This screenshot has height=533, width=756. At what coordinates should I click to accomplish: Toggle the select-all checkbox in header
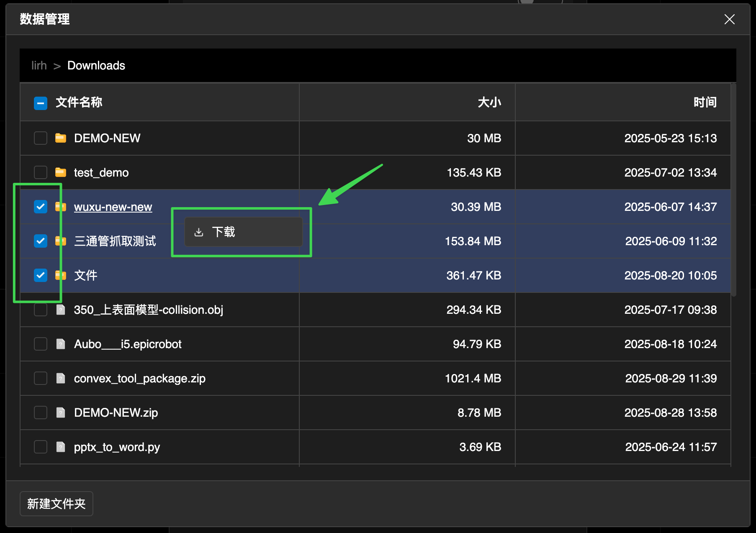pos(41,103)
